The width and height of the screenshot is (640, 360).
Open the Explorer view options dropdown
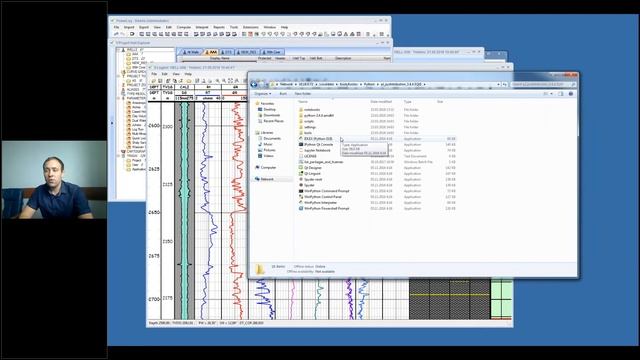point(552,93)
